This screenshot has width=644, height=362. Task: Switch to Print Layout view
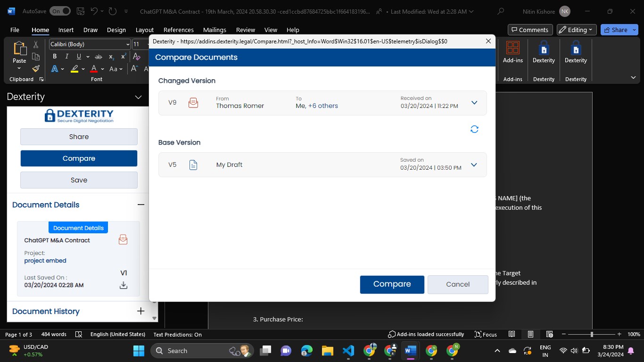tap(530, 334)
